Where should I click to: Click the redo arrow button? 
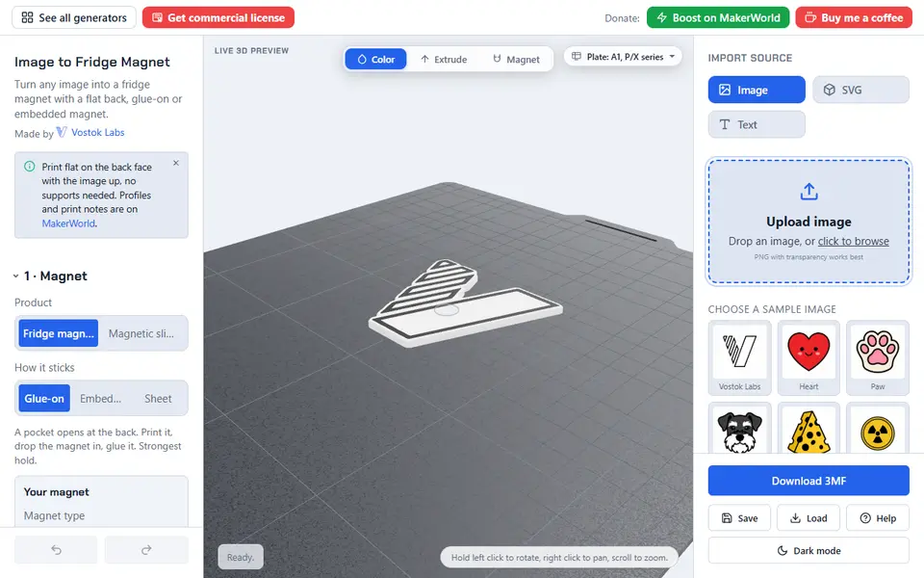click(146, 550)
